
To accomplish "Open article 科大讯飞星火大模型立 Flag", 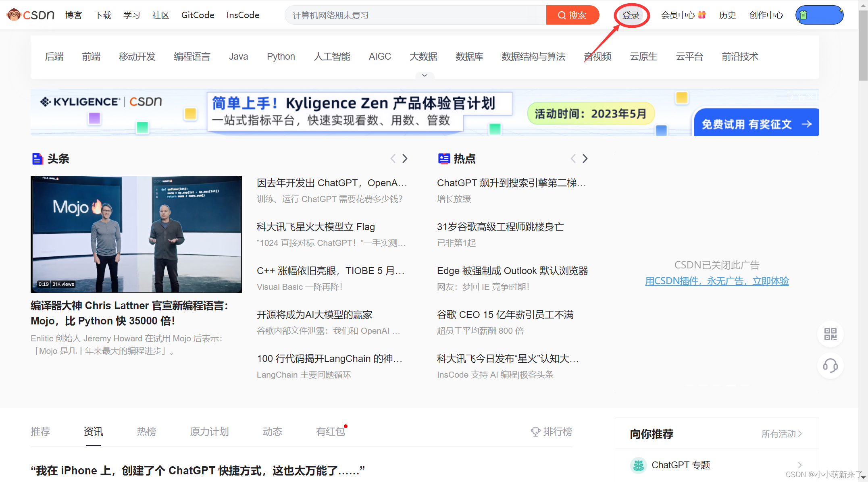I will [316, 227].
